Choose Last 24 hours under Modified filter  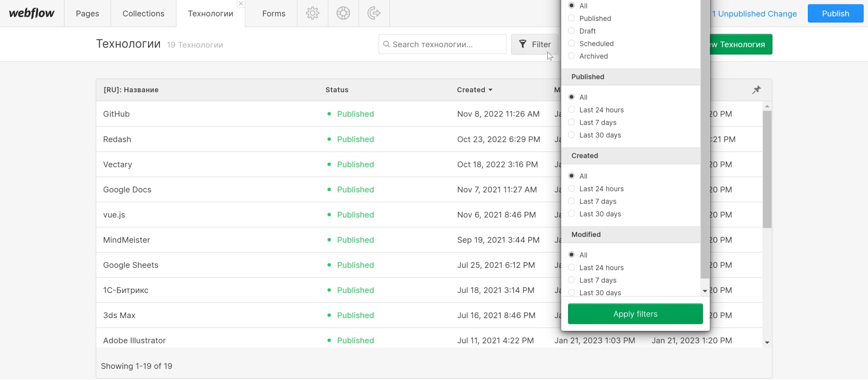point(571,267)
